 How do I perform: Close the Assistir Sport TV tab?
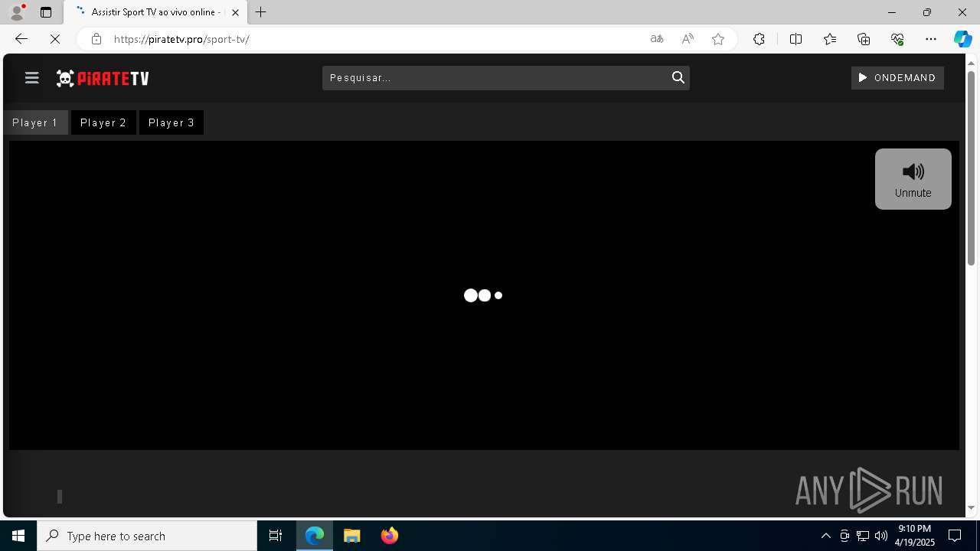pyautogui.click(x=235, y=12)
